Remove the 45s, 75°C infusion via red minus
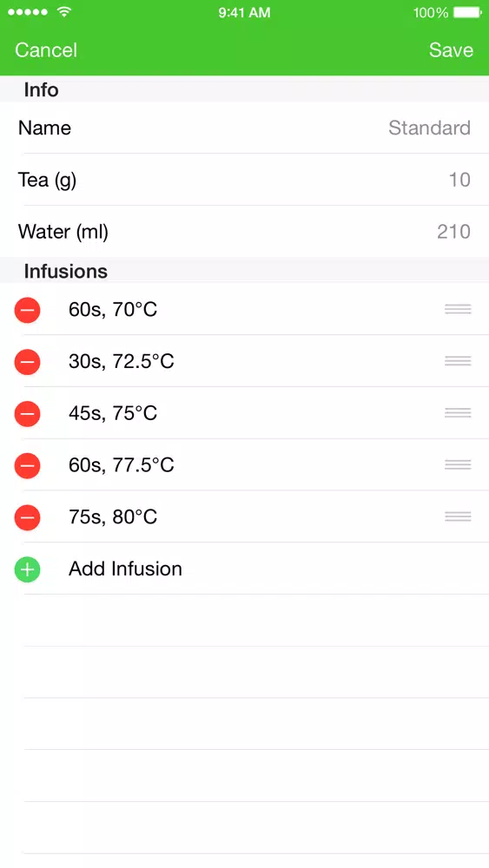 click(x=27, y=413)
